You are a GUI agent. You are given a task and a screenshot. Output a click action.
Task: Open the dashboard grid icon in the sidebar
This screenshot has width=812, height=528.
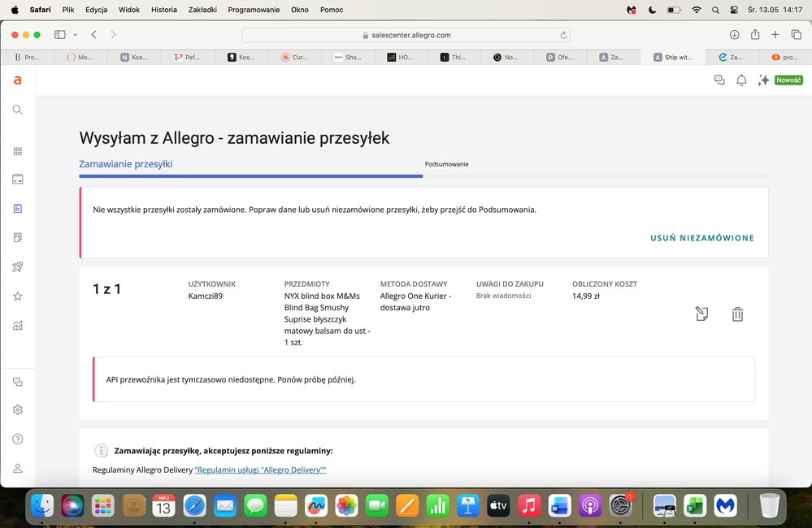pyautogui.click(x=18, y=151)
